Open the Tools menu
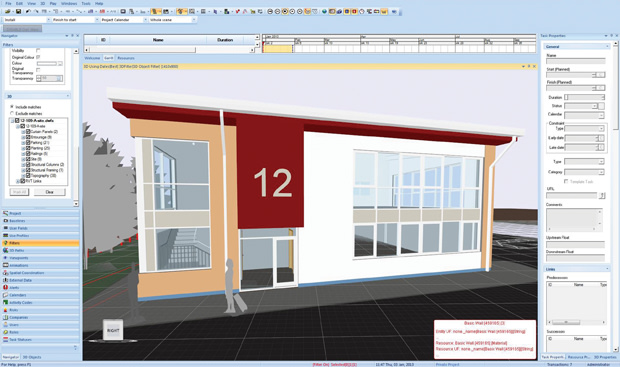The image size is (620, 367). pos(86,4)
